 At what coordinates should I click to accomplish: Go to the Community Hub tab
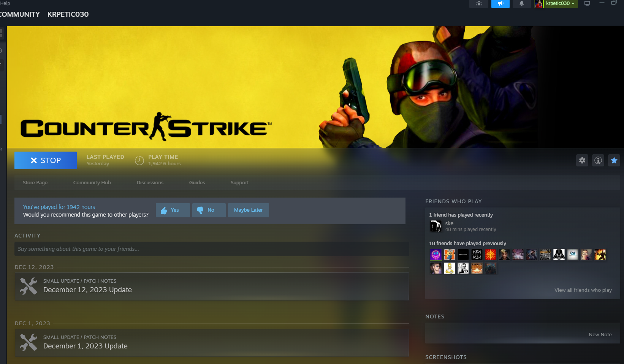92,183
